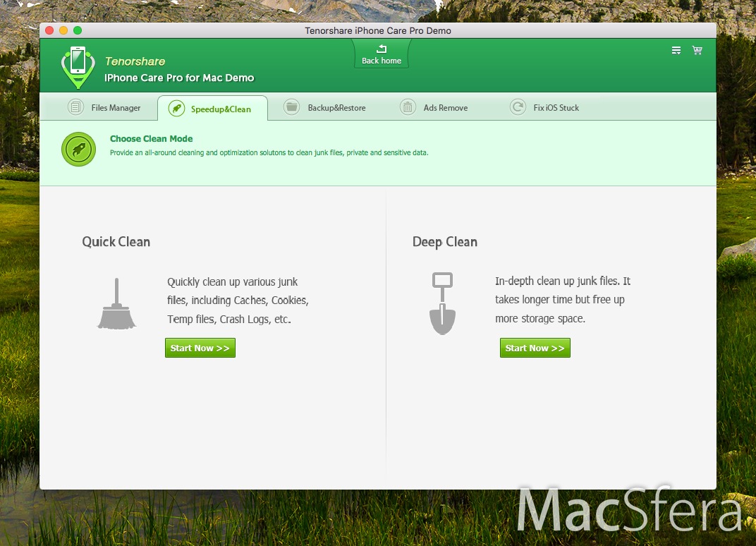Click the Choose Clean Mode title
Image resolution: width=756 pixels, height=546 pixels.
click(x=152, y=139)
